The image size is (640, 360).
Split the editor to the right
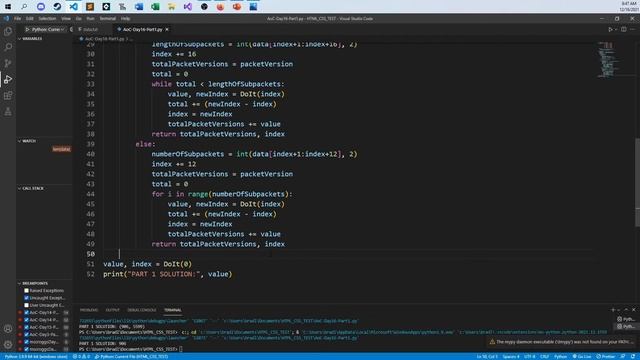pos(624,29)
